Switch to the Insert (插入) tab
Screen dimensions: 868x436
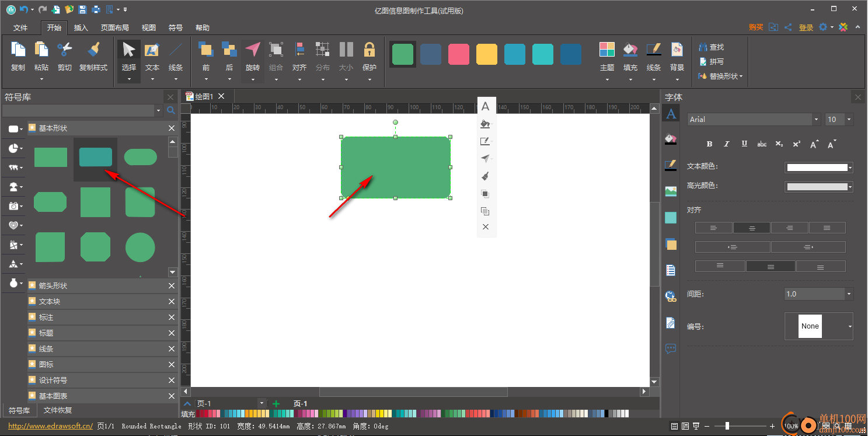tap(81, 27)
